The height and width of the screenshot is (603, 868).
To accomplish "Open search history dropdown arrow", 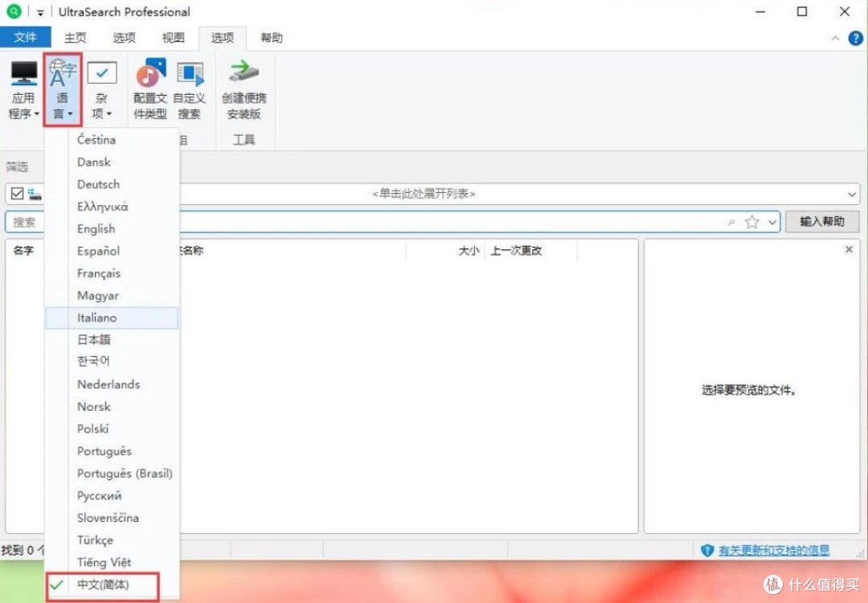I will coord(772,223).
